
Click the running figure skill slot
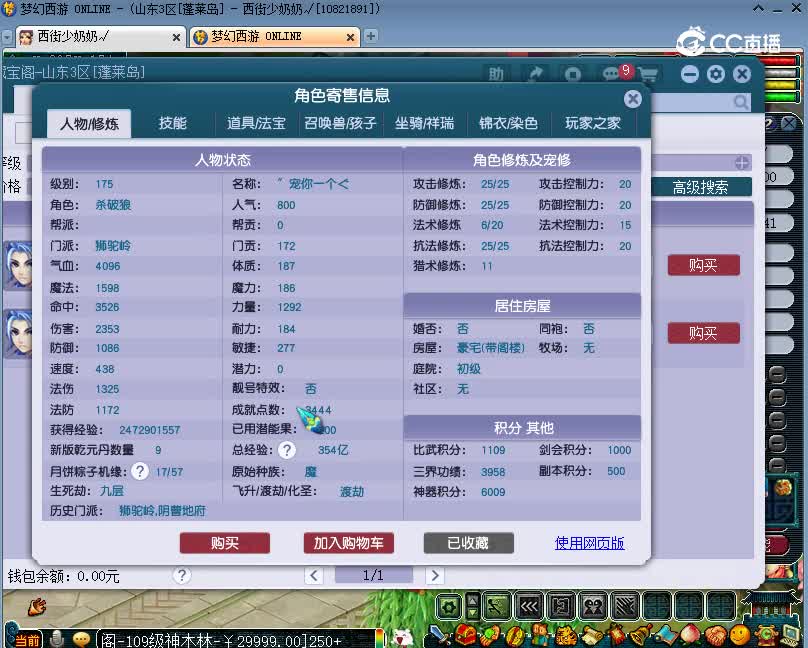point(495,607)
